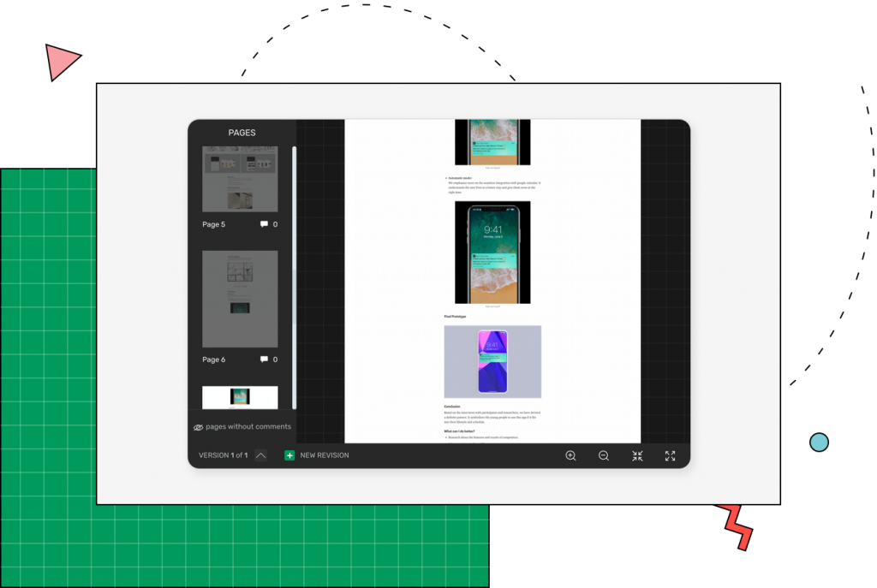This screenshot has height=588, width=877.
Task: Toggle the eye icon for pages without comments
Action: [x=198, y=427]
